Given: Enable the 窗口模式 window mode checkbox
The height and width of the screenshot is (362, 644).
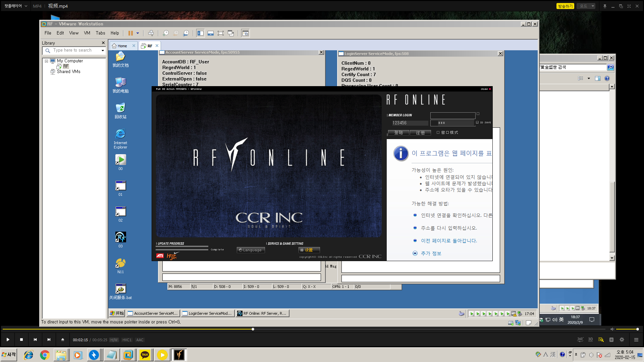Looking at the screenshot, I should pos(438,132).
